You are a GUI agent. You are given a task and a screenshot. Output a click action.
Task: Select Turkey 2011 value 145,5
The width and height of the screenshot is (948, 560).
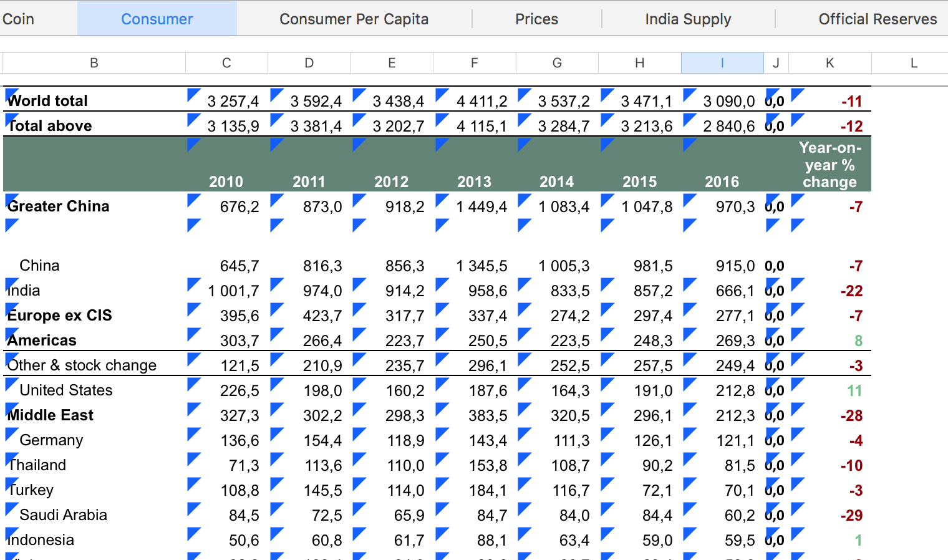[322, 490]
